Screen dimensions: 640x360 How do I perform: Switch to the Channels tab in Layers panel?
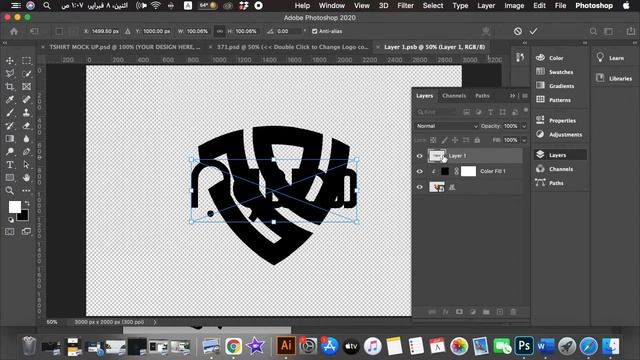coord(454,96)
